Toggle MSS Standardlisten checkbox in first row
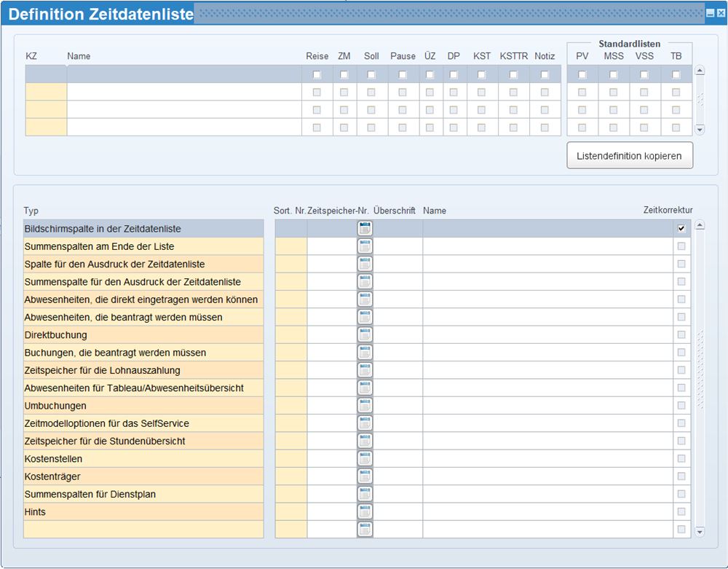Image resolution: width=728 pixels, height=569 pixels. [613, 74]
